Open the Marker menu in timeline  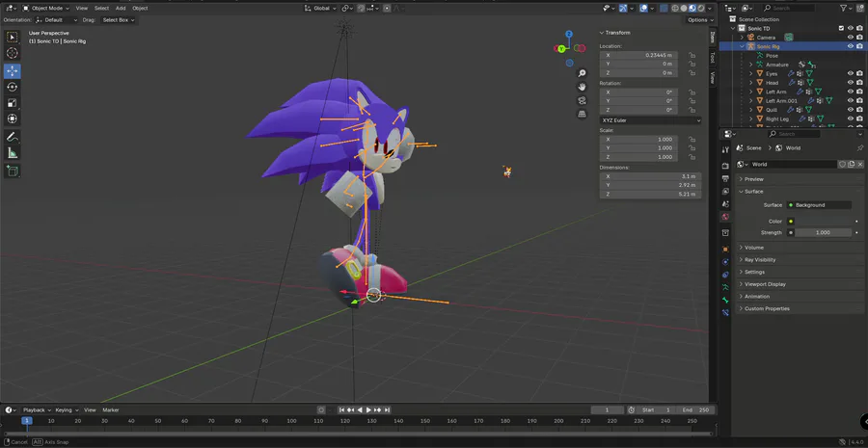point(111,409)
